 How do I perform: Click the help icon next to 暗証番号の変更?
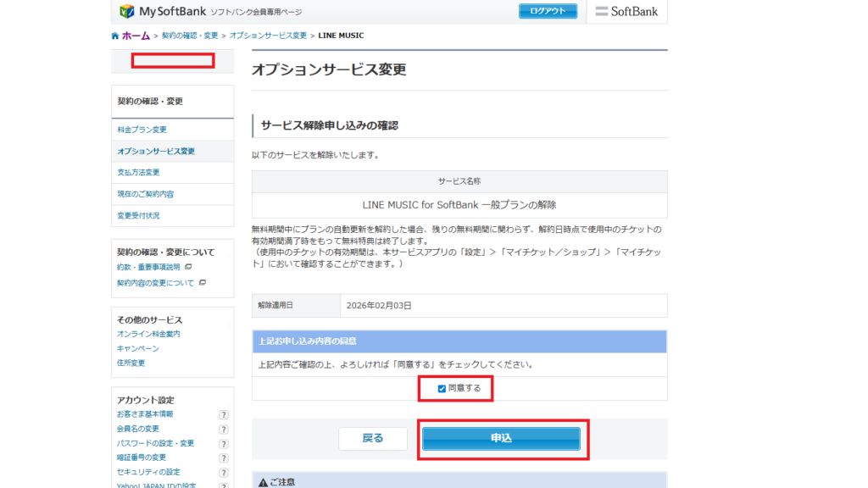point(223,457)
